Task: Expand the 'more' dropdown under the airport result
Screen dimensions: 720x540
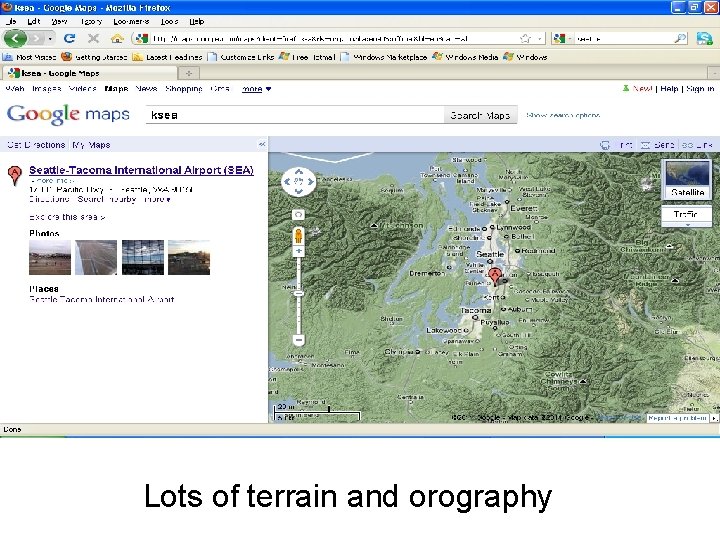Action: (x=158, y=199)
